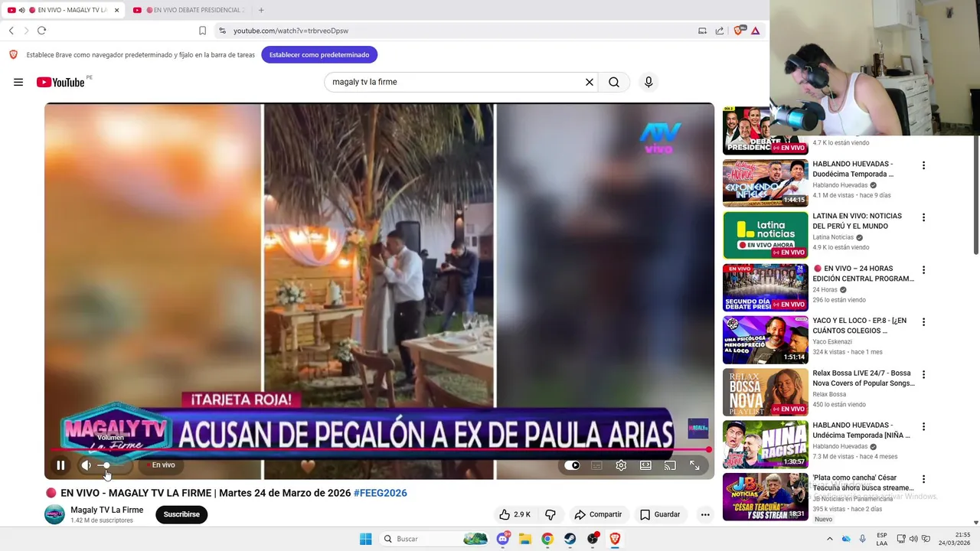Open the Magaly TV La Firme channel name
The image size is (980, 551).
click(x=107, y=510)
